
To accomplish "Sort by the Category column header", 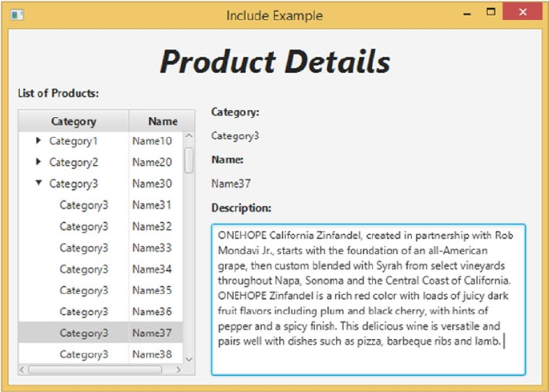I will pyautogui.click(x=74, y=121).
